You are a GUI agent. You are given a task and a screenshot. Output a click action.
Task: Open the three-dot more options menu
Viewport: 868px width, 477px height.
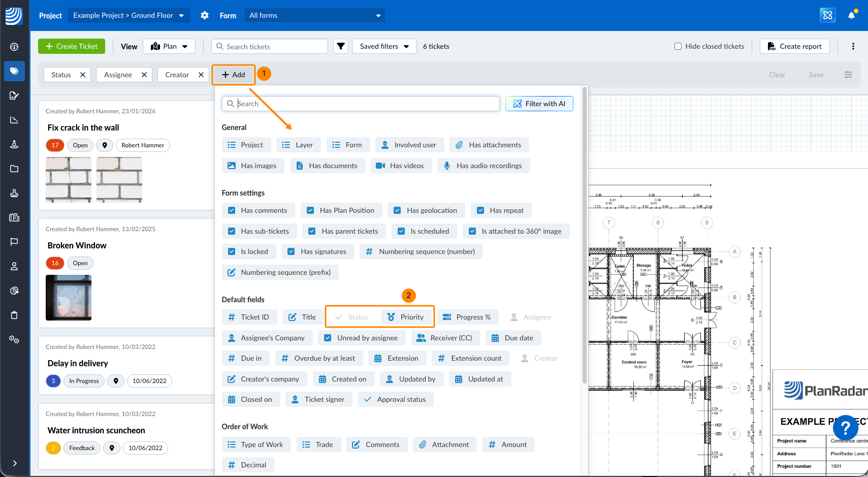(x=853, y=46)
